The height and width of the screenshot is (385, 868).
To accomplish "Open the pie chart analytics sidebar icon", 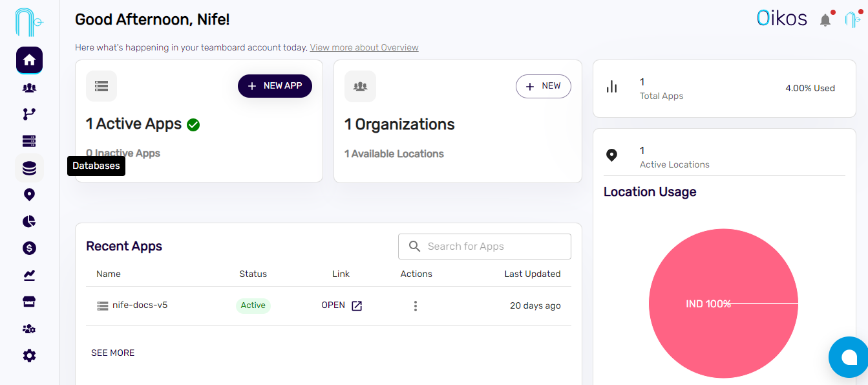I will (29, 221).
